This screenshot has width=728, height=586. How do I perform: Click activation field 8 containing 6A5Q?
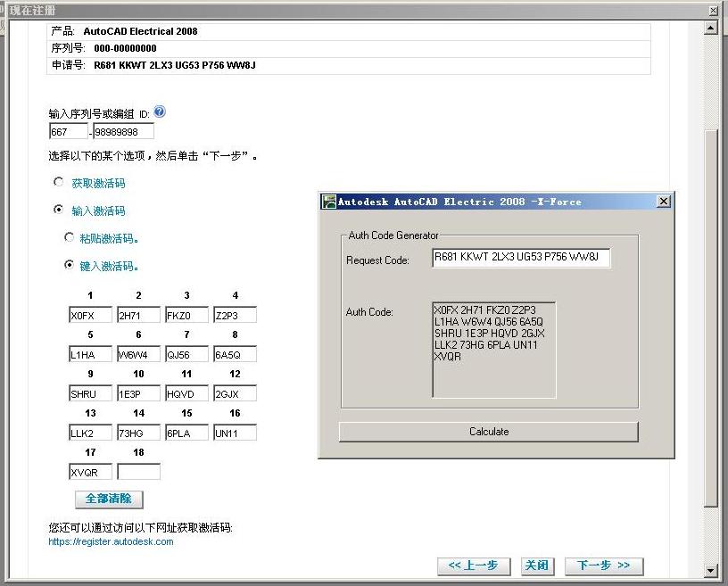click(235, 354)
